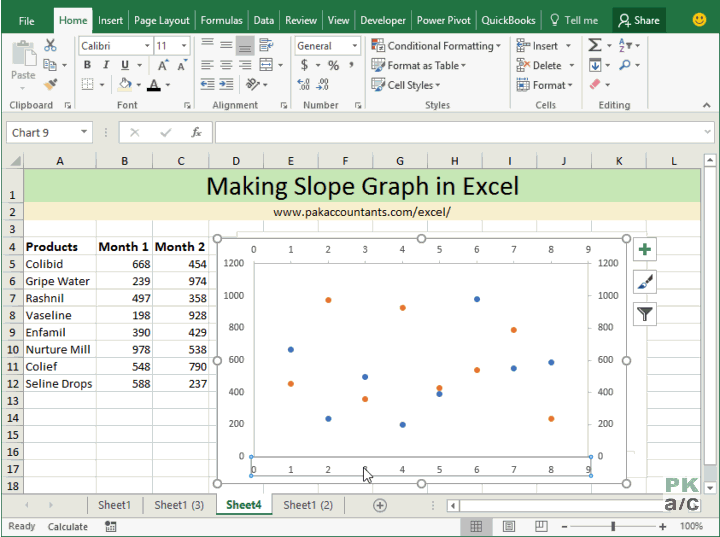Open Chart Styles paintbrush button

645,282
